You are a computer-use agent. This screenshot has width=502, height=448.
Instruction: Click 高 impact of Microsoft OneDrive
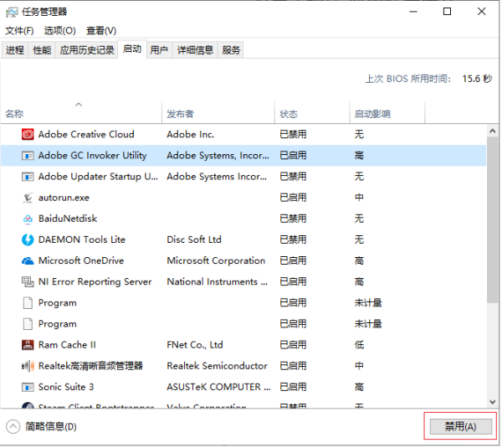click(x=360, y=261)
